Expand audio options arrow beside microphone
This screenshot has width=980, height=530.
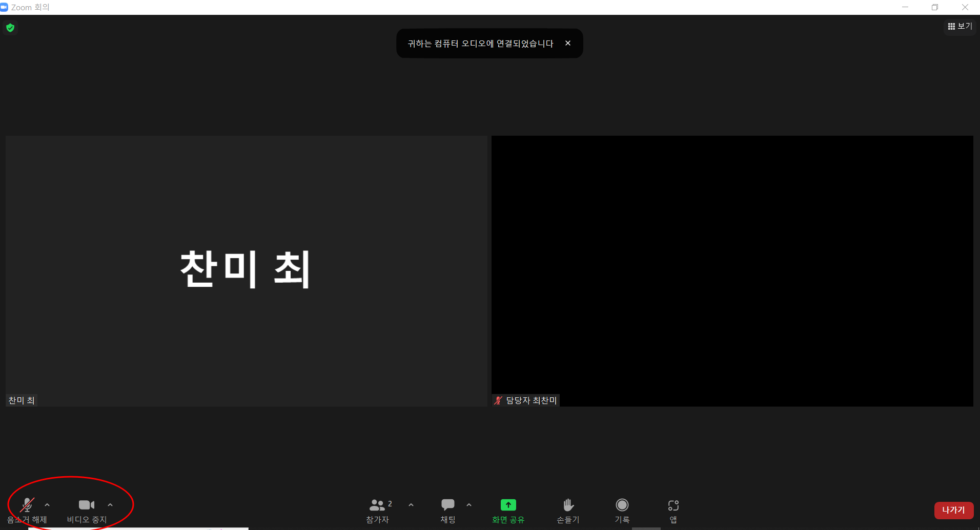point(47,505)
